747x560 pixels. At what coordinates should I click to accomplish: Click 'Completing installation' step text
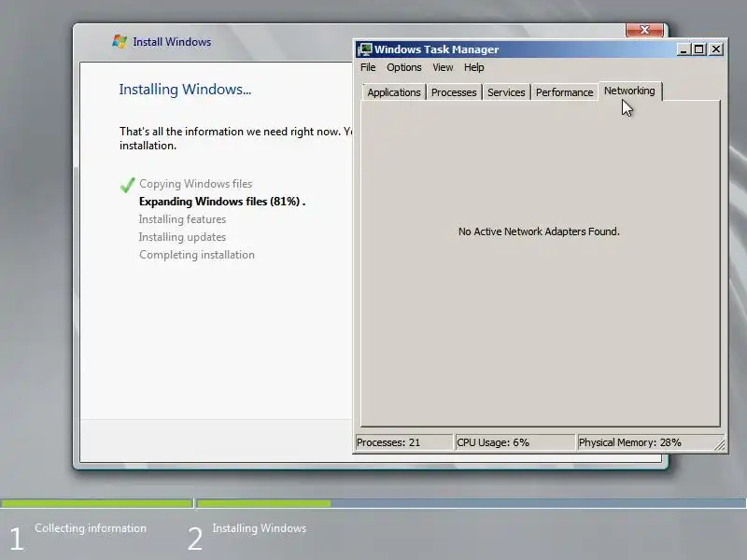click(x=197, y=255)
